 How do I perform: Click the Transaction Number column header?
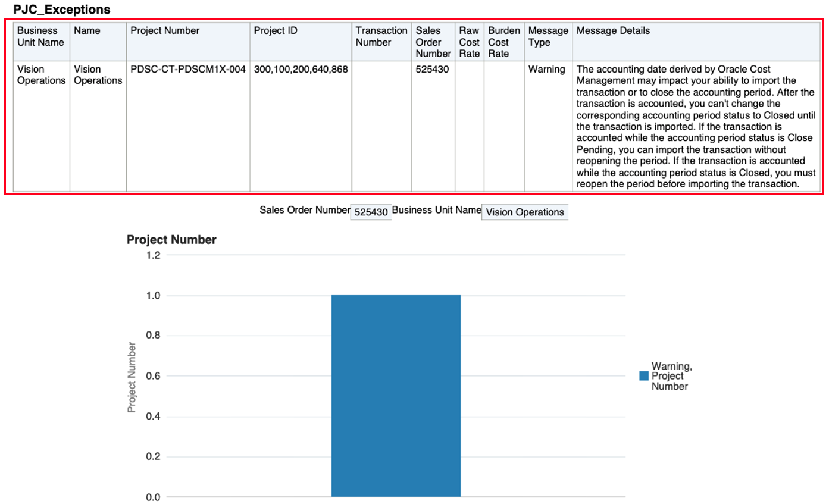[381, 41]
